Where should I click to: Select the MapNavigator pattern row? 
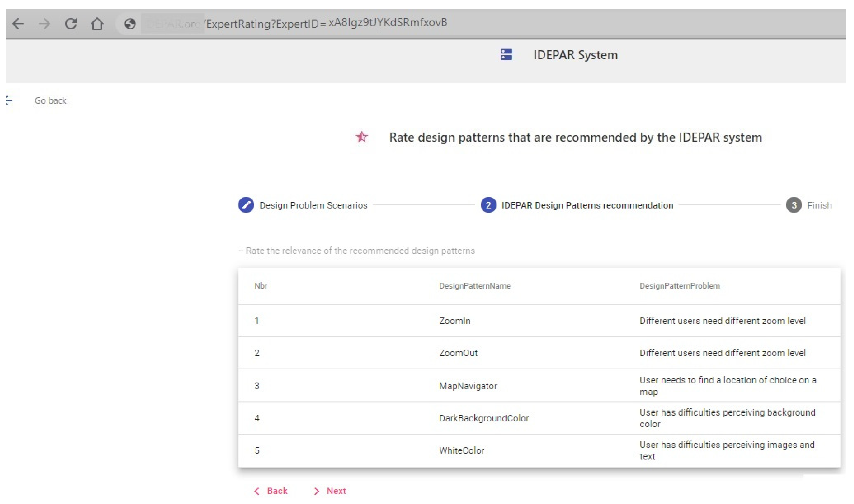[468, 386]
